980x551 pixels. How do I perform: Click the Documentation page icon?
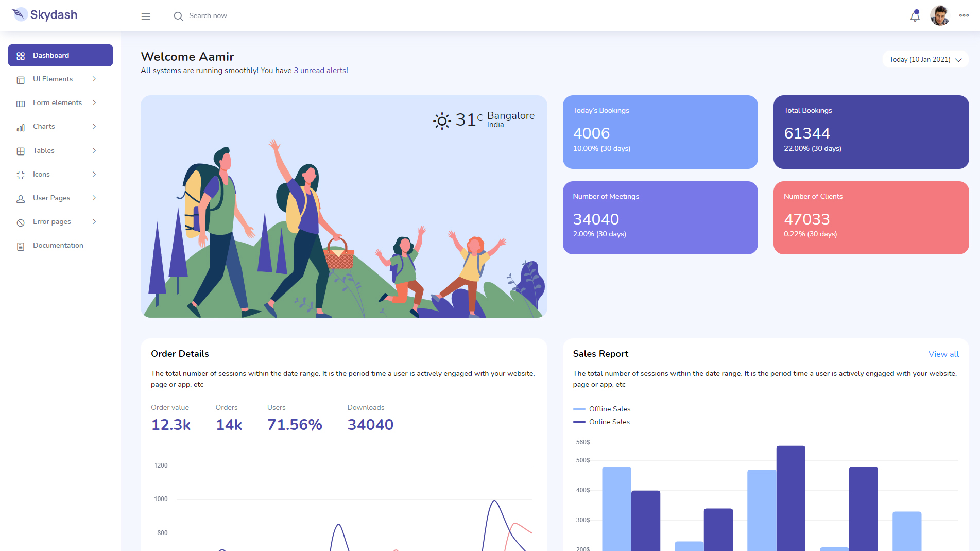tap(21, 246)
